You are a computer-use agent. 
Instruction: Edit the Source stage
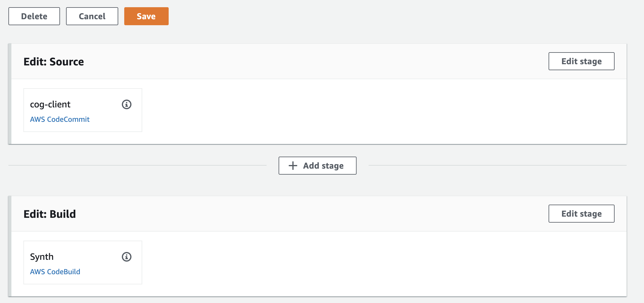pyautogui.click(x=581, y=61)
